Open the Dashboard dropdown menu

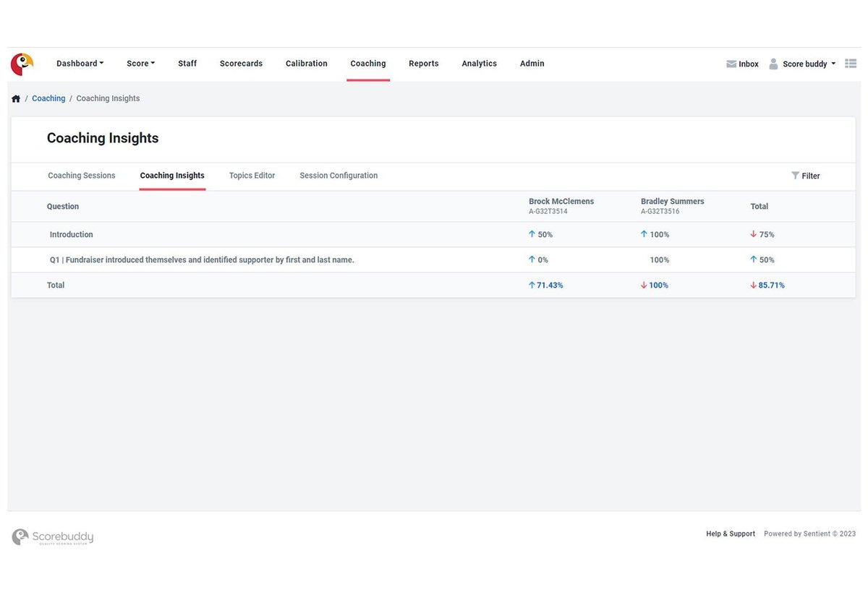tap(80, 63)
